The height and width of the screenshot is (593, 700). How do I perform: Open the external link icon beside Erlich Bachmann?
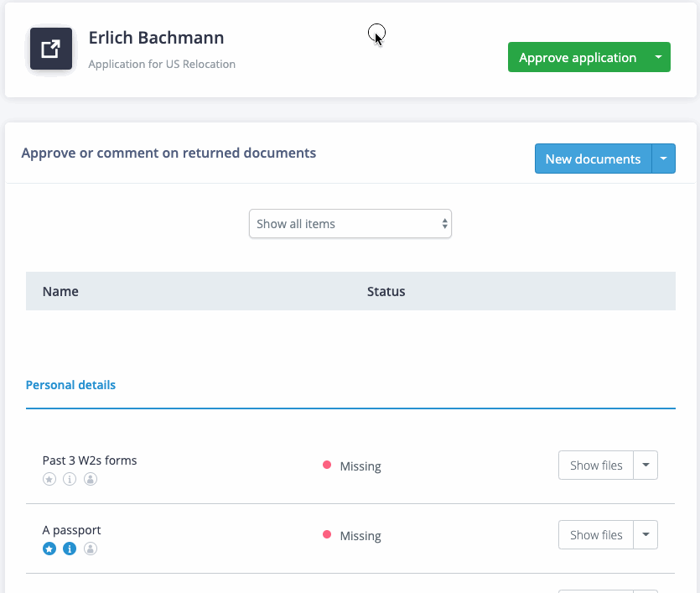click(x=51, y=49)
